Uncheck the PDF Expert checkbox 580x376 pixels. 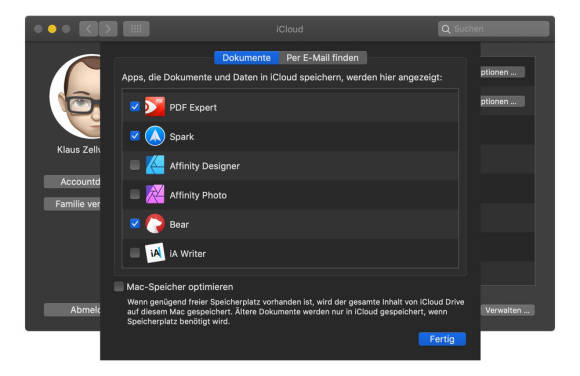[x=135, y=107]
